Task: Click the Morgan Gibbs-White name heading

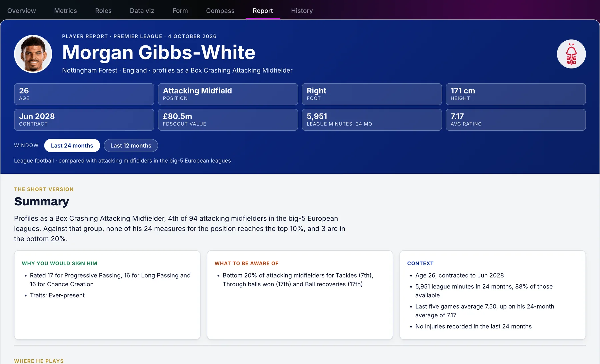Action: click(x=159, y=52)
